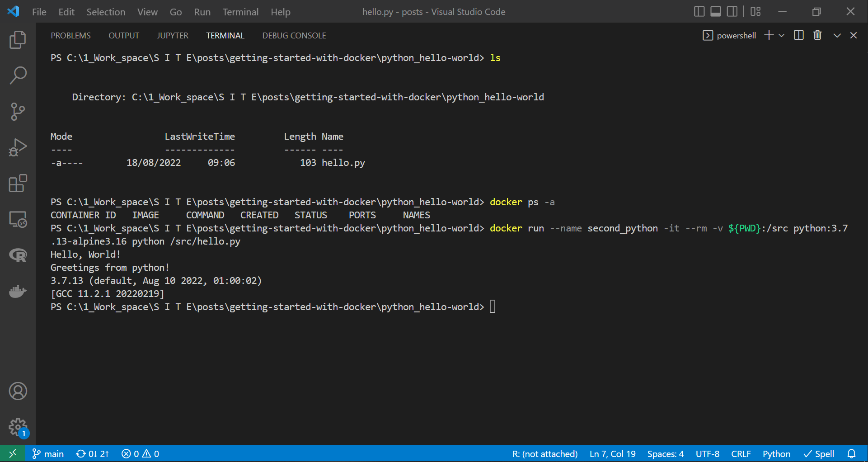Screen dimensions: 868x462
Task: Open a new terminal with the plus icon
Action: (769, 35)
